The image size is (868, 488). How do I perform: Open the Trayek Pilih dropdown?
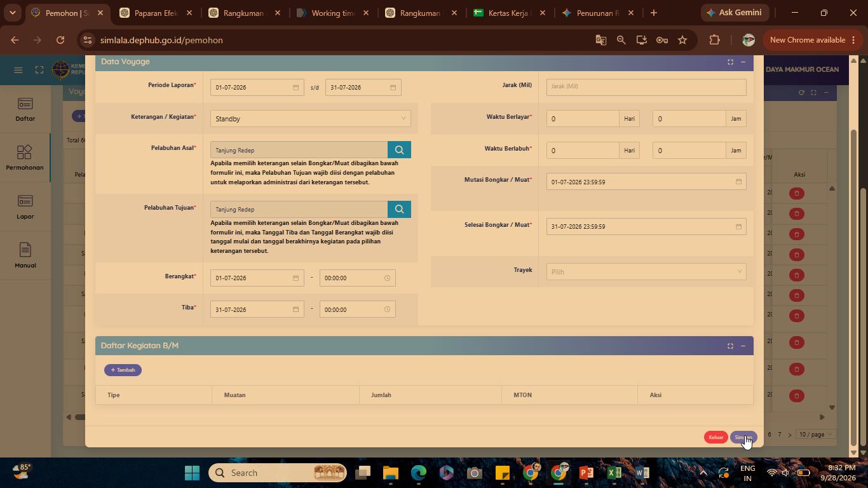pyautogui.click(x=646, y=272)
